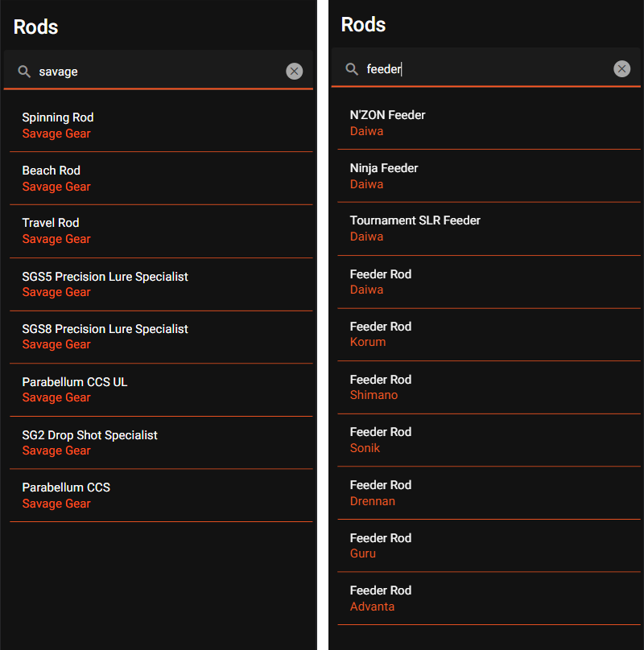Choose Parabellum CCS UL rod
This screenshot has width=644, height=650.
pos(161,390)
